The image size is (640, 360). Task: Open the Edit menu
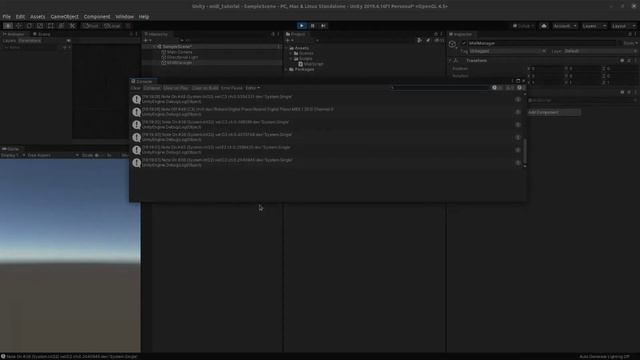[20, 17]
